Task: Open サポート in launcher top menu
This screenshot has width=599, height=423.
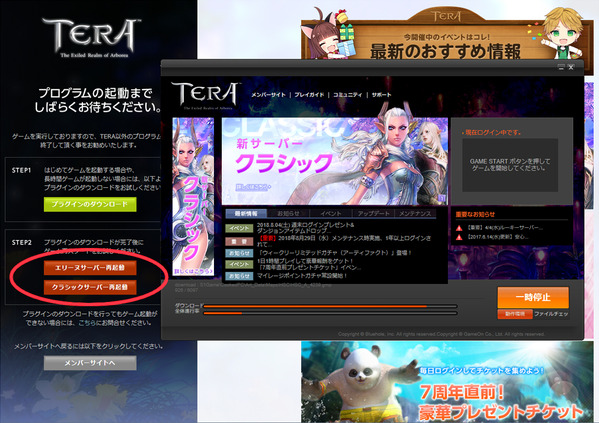Action: point(381,95)
